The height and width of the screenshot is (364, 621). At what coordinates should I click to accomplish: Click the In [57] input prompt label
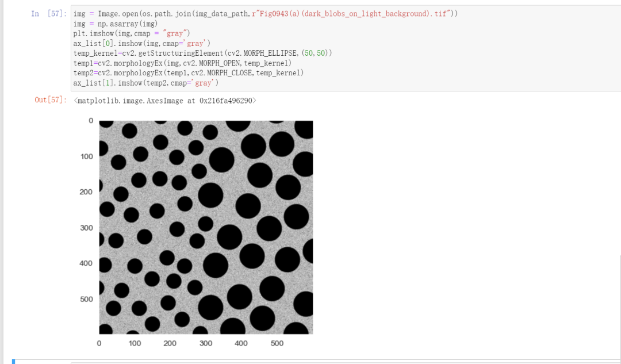49,14
